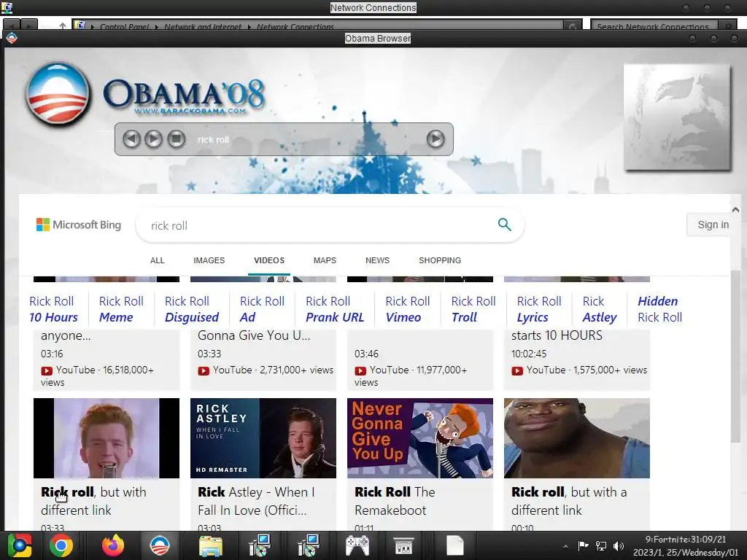Navigate using the go arrow at address bar's right end

(436, 139)
